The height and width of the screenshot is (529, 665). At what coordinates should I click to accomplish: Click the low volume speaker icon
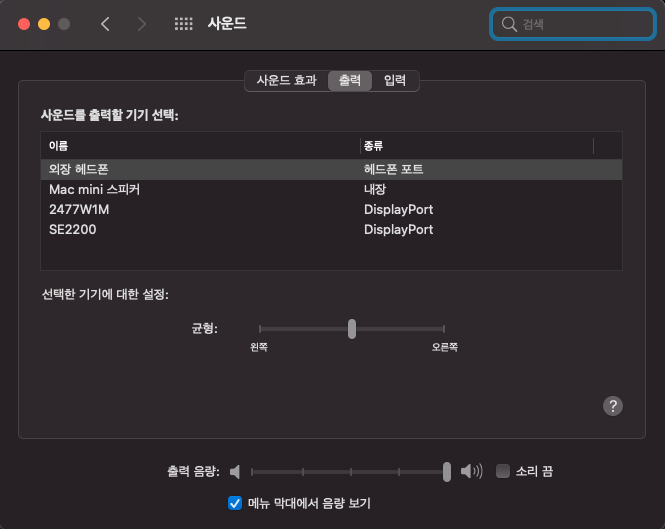click(x=235, y=471)
